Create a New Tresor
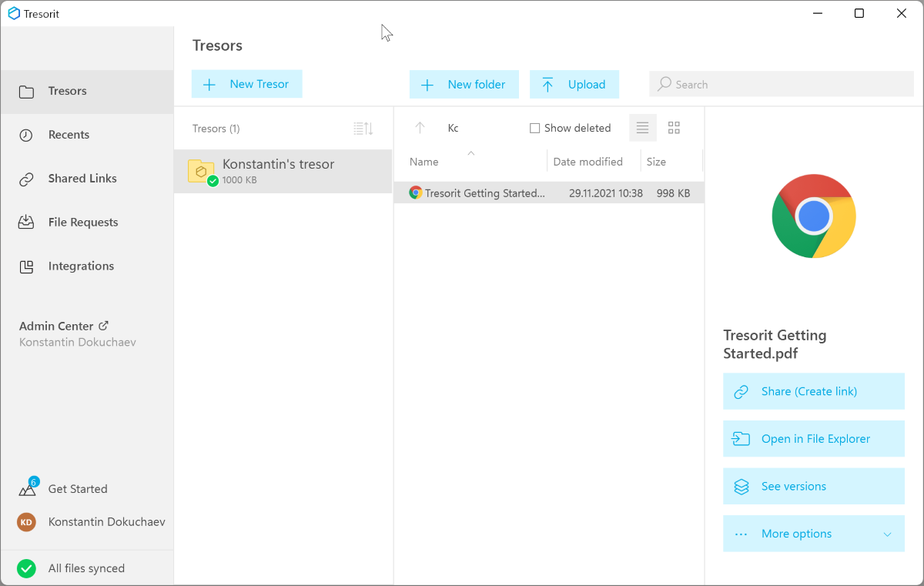 246,84
